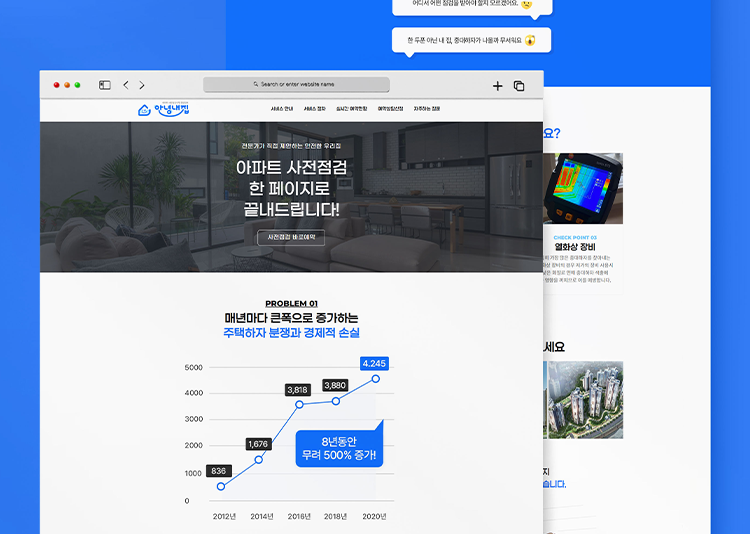The height and width of the screenshot is (534, 750).
Task: Click the '2012년' x-axis label
Action: pos(224,516)
